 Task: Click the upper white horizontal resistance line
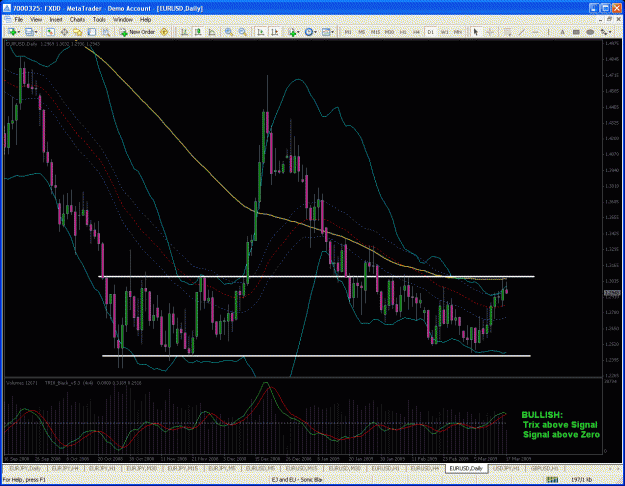coord(316,276)
